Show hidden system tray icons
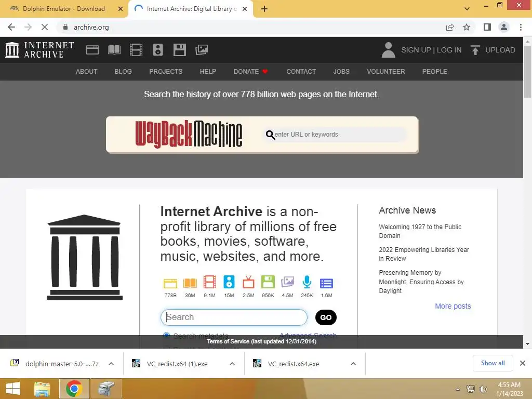The image size is (532, 399). pyautogui.click(x=458, y=389)
